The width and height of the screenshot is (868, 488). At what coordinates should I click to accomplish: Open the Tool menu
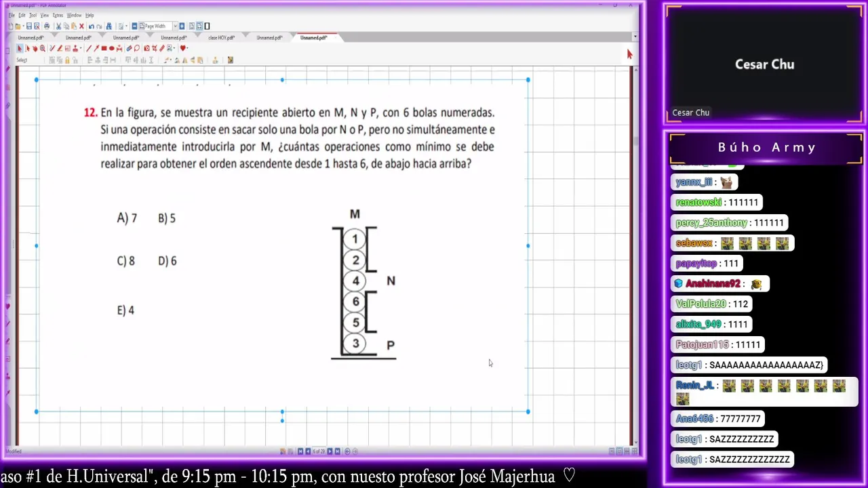[33, 15]
